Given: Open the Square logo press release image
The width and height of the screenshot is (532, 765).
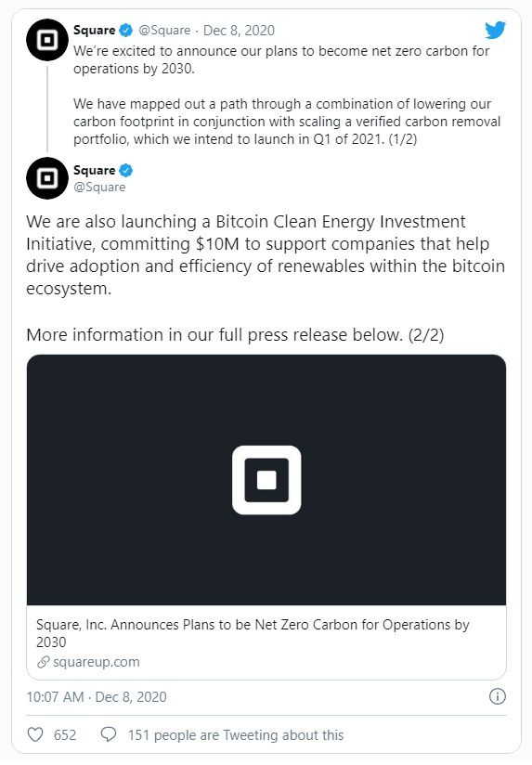Looking at the screenshot, I should tap(266, 480).
